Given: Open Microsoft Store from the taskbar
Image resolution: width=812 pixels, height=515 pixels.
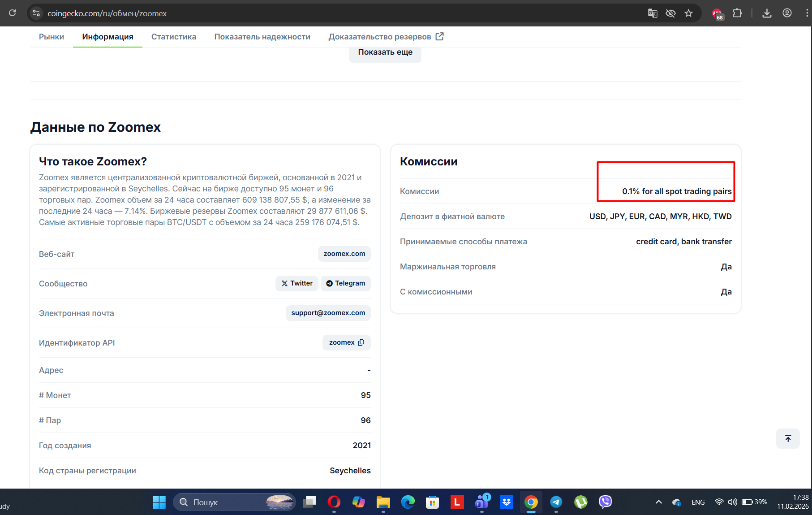Looking at the screenshot, I should point(432,502).
